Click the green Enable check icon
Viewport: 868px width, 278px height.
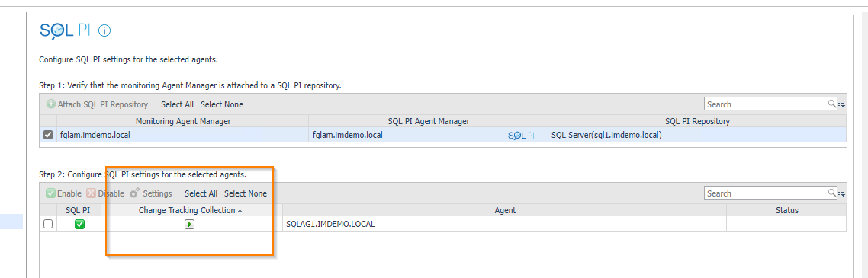(x=50, y=193)
